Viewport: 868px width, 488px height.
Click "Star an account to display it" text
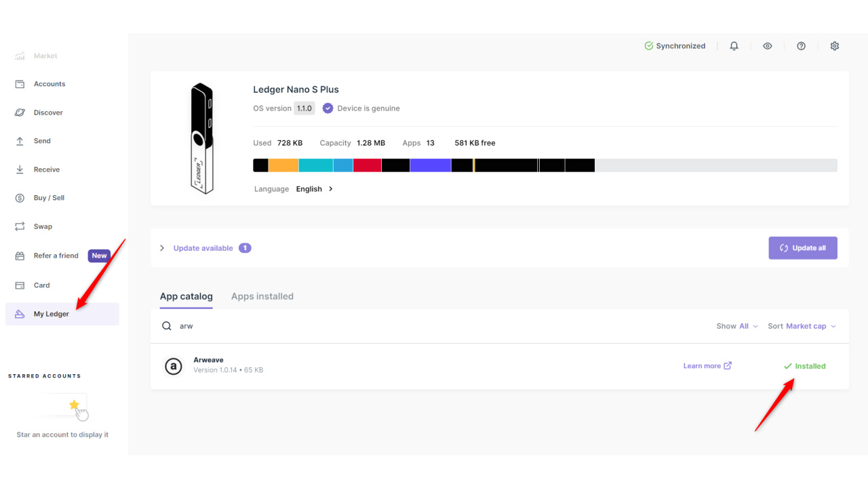coord(62,434)
